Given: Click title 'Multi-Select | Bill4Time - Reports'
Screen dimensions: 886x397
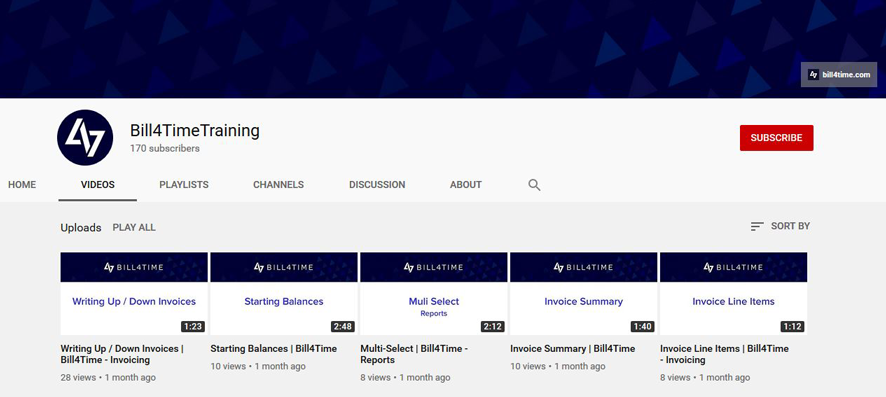Looking at the screenshot, I should [414, 354].
